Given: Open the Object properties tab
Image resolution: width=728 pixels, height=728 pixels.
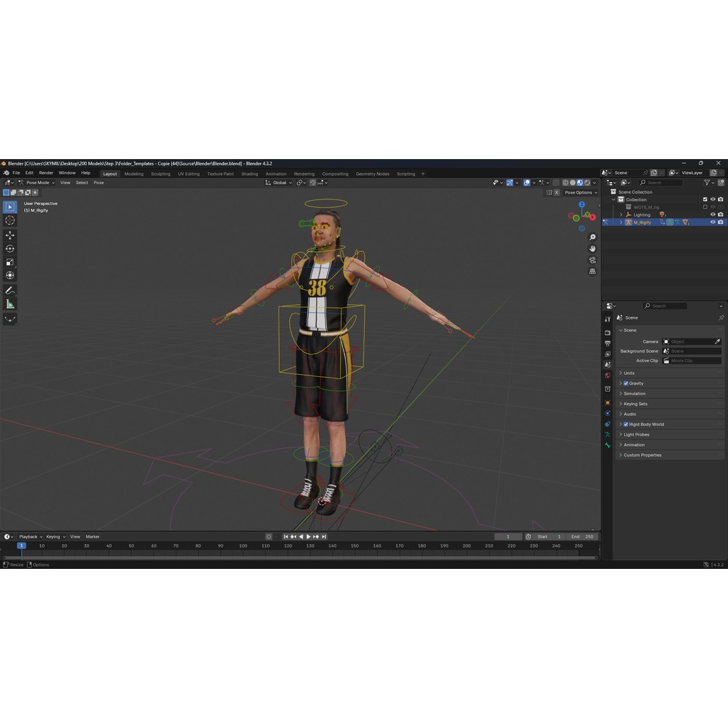Looking at the screenshot, I should [x=607, y=402].
